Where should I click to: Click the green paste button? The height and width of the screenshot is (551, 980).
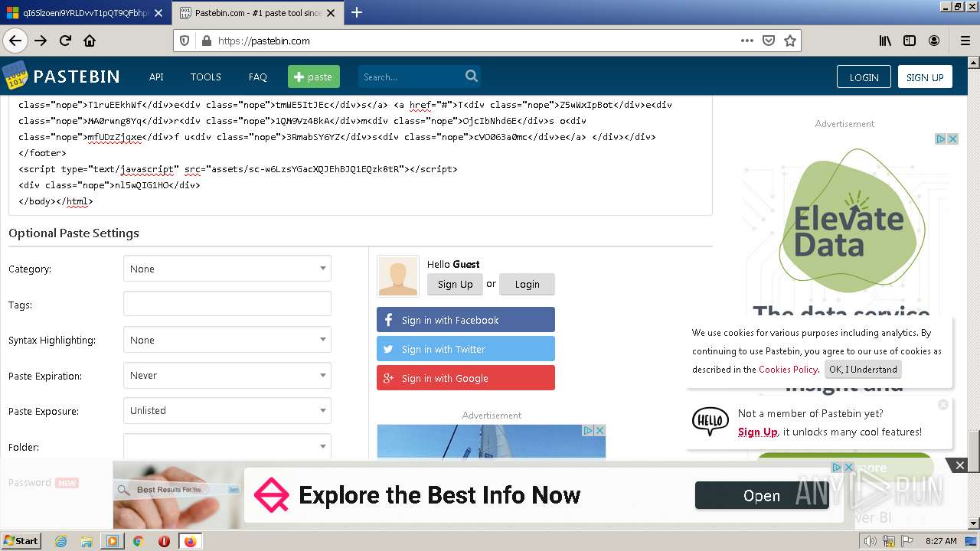click(x=314, y=77)
